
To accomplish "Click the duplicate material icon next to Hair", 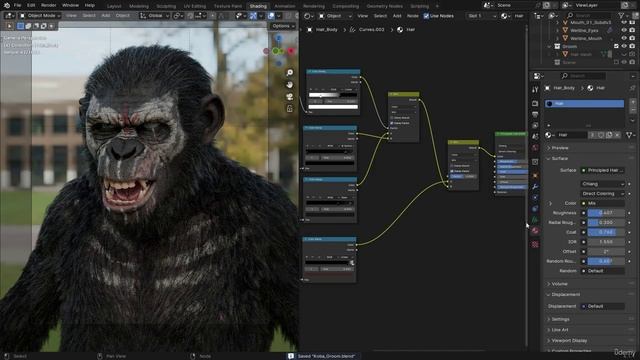I will pyautogui.click(x=609, y=135).
